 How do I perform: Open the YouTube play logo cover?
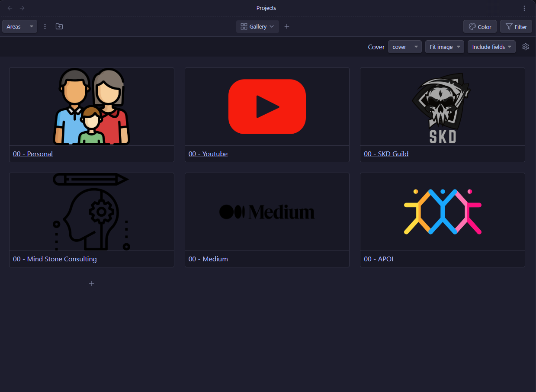(x=267, y=106)
